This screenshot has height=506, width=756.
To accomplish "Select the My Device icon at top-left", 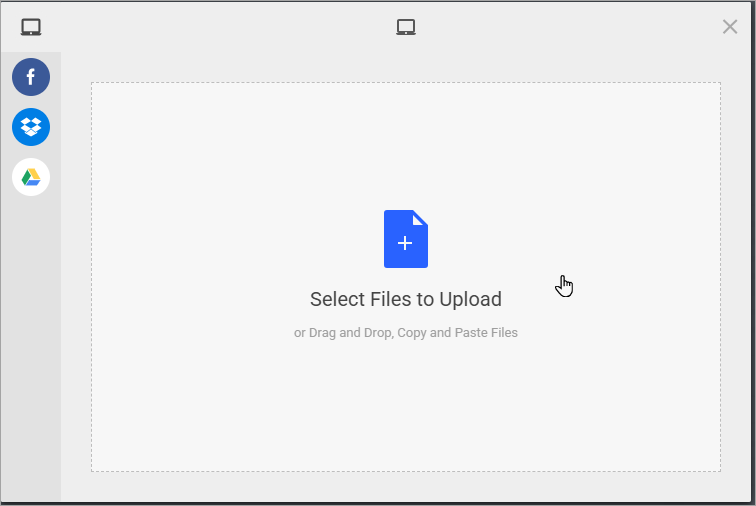I will tap(31, 27).
